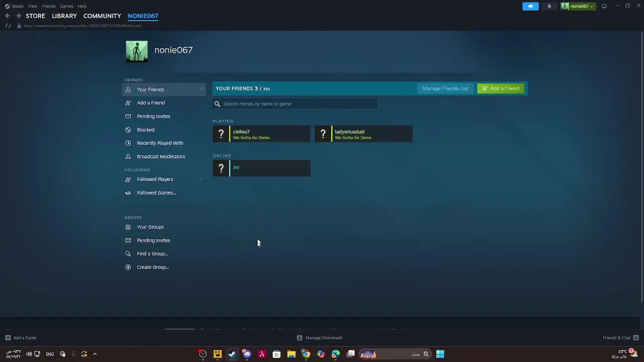Image resolution: width=644 pixels, height=362 pixels.
Task: Open online friend jay's card
Action: (262, 168)
